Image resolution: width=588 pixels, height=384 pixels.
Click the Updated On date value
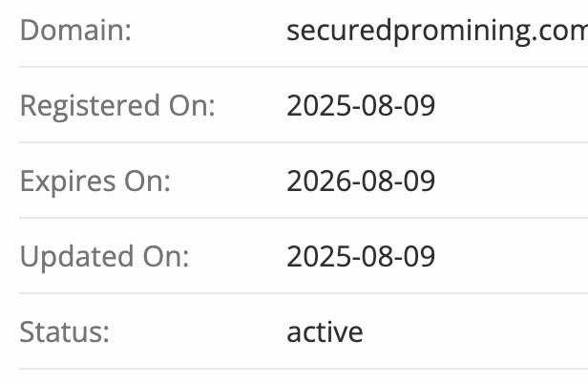pyautogui.click(x=361, y=256)
